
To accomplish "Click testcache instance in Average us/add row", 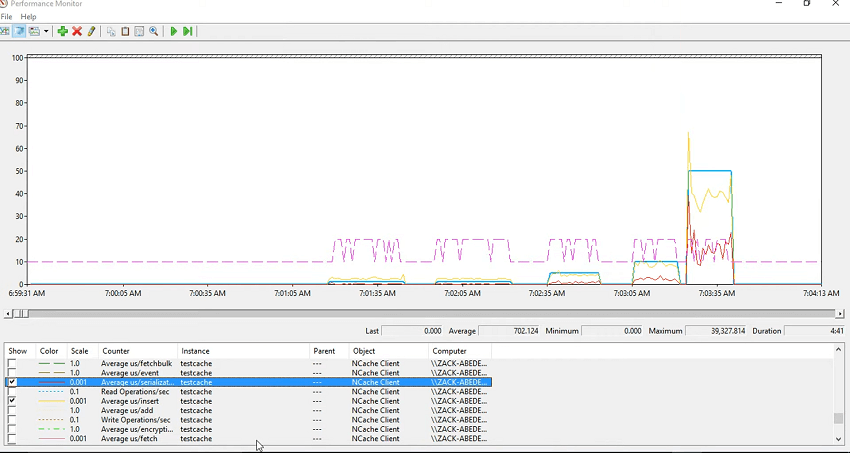I will [196, 410].
